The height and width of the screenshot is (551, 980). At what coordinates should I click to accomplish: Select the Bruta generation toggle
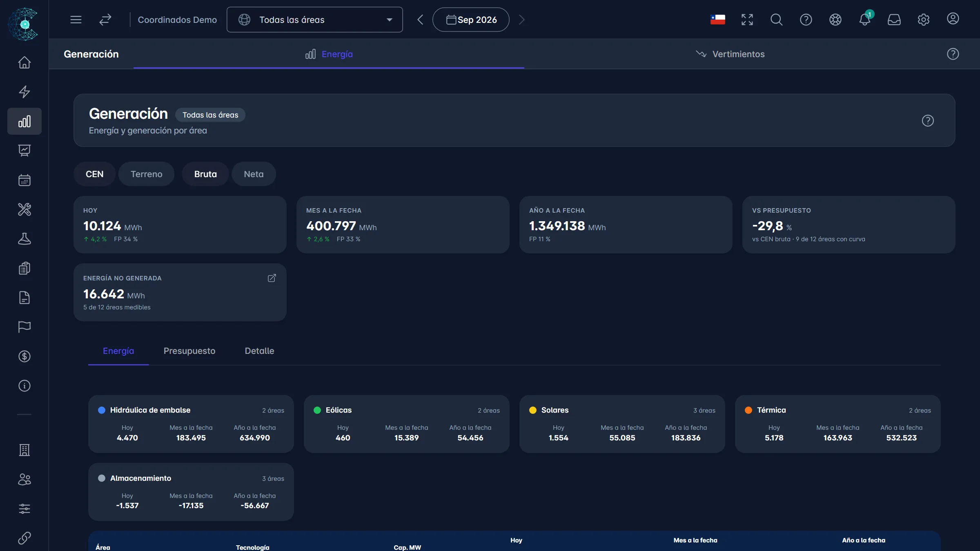click(x=205, y=174)
